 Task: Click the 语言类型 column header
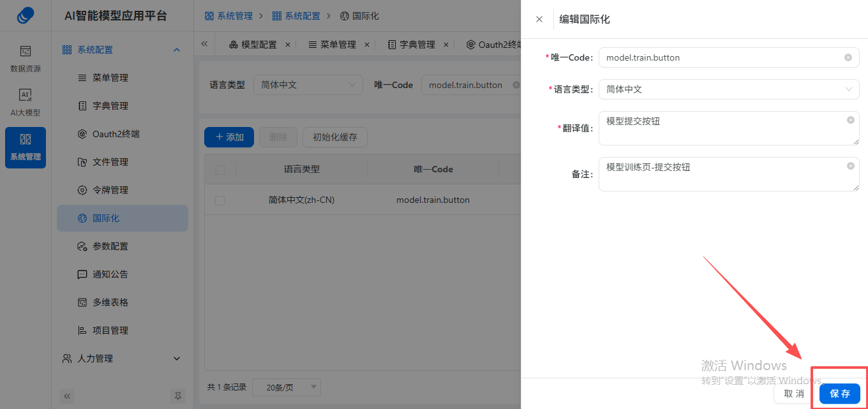coord(302,169)
